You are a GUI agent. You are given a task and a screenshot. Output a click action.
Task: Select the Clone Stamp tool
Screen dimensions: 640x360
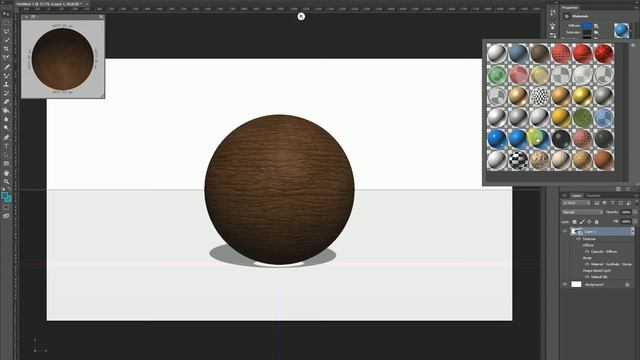pos(6,84)
